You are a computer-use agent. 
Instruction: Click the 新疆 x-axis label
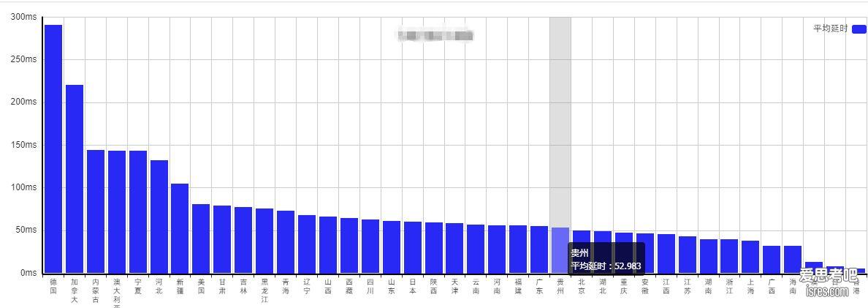tap(180, 286)
